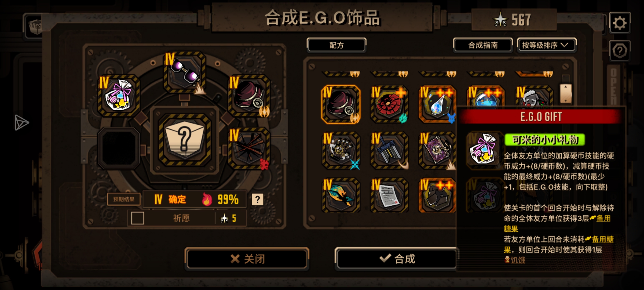This screenshot has height=290, width=644.
Task: Click the 关闭 close button
Action: (247, 259)
